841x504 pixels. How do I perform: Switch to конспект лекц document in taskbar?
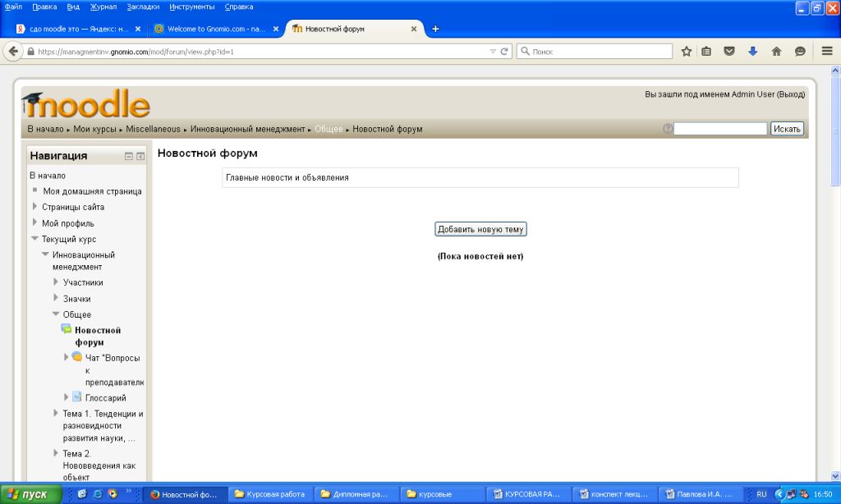tap(614, 494)
